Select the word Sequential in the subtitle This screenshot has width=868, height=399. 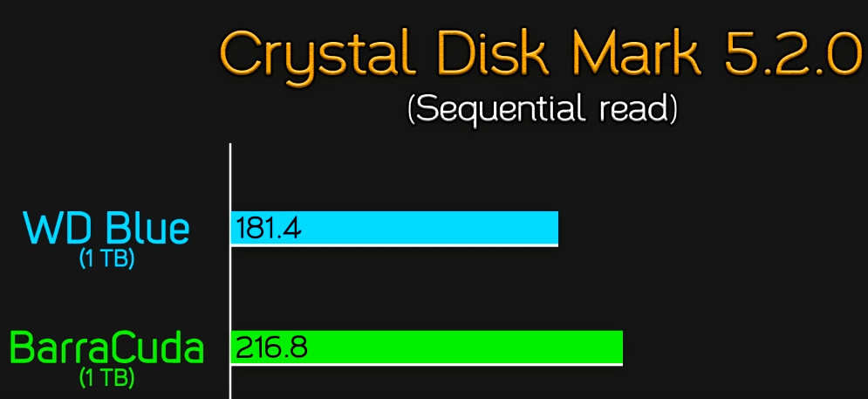pyautogui.click(x=504, y=108)
